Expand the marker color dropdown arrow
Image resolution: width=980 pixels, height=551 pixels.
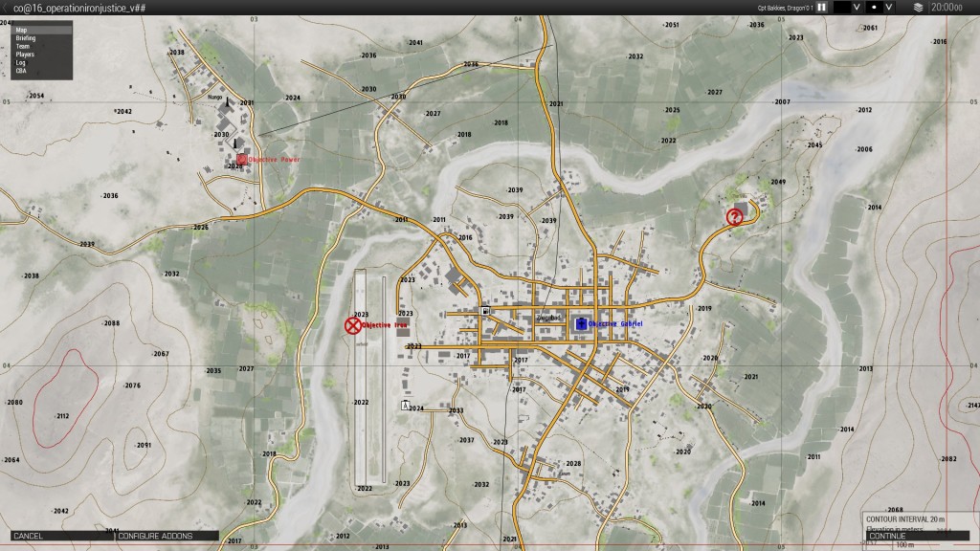click(857, 8)
